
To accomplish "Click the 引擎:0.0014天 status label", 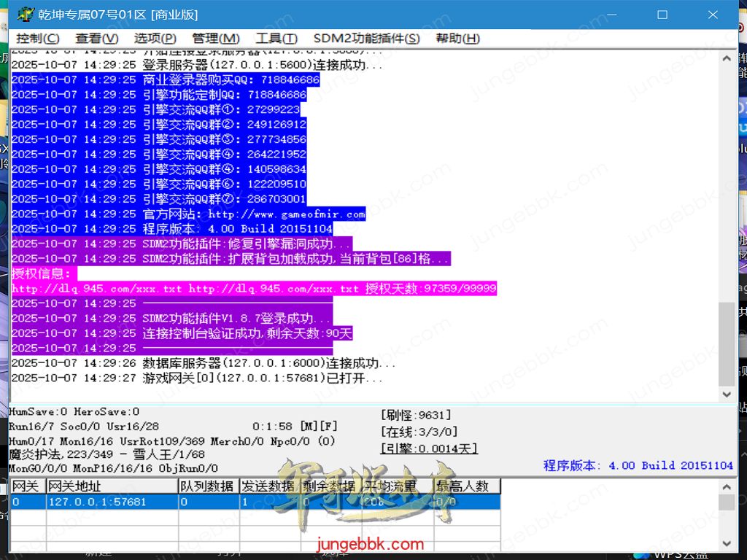I will 429,448.
